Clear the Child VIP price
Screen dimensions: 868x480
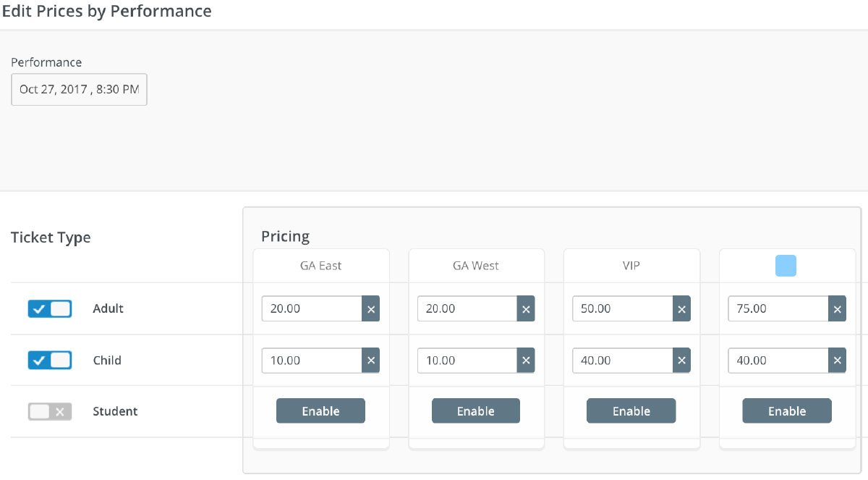click(x=681, y=361)
